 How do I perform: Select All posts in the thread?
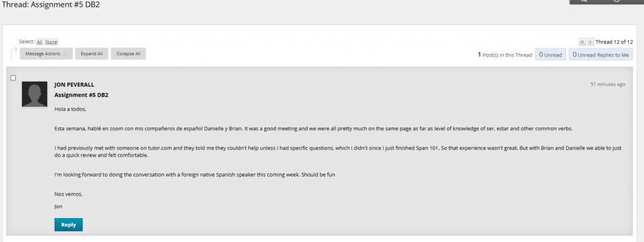tap(40, 42)
